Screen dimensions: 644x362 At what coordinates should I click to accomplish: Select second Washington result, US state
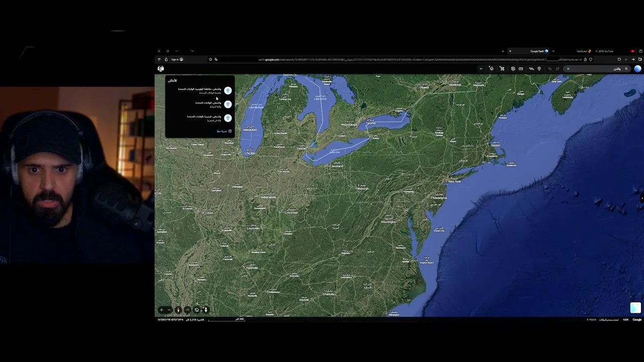click(x=199, y=104)
